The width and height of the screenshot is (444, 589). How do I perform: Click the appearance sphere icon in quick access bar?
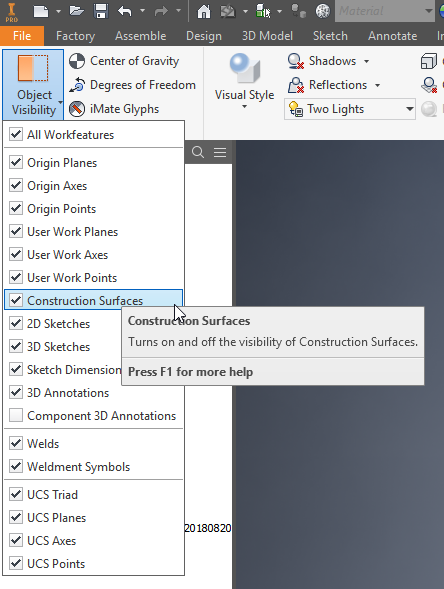323,11
